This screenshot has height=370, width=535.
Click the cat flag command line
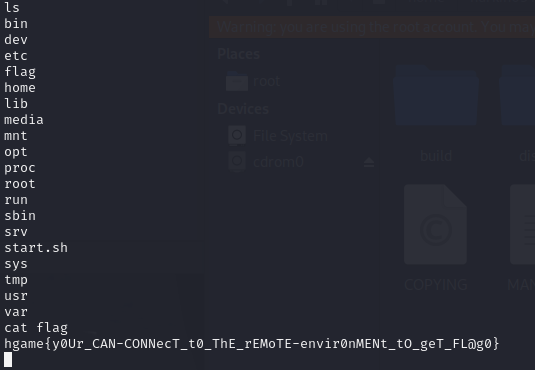click(x=36, y=328)
